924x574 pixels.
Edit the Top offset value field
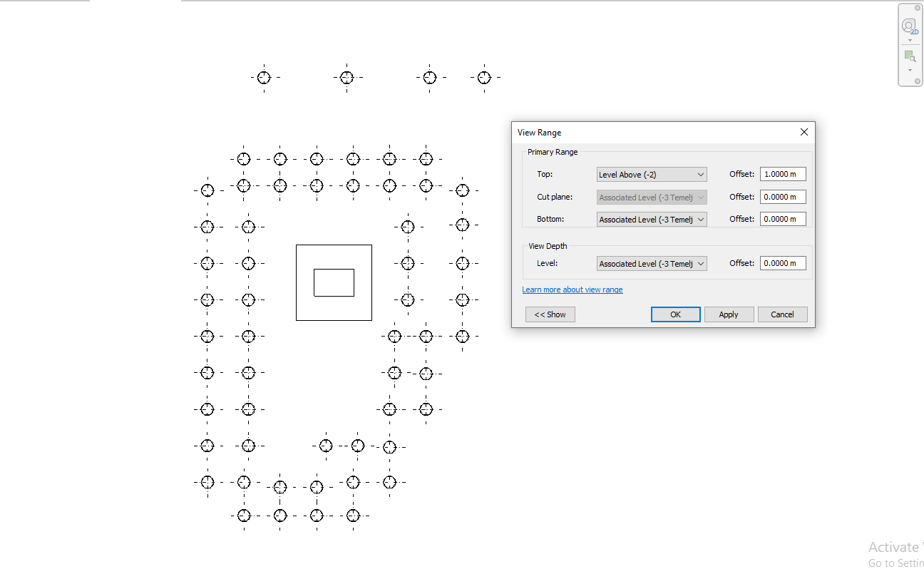782,173
